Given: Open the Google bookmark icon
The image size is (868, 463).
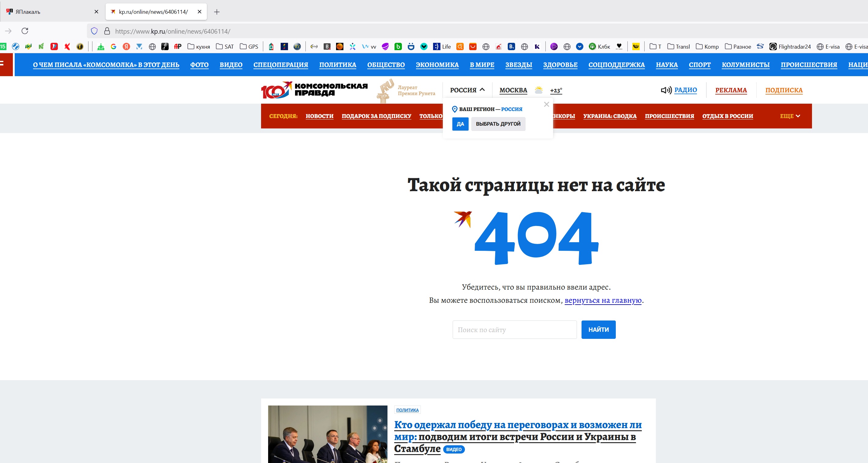Looking at the screenshot, I should pos(114,46).
